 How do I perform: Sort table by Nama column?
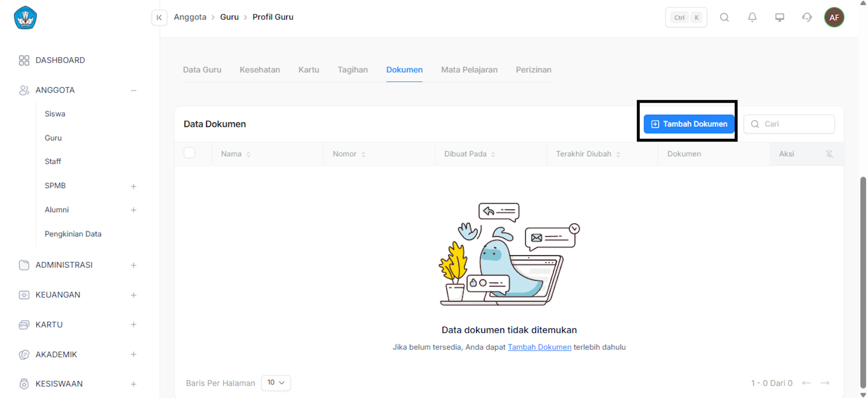(x=248, y=154)
